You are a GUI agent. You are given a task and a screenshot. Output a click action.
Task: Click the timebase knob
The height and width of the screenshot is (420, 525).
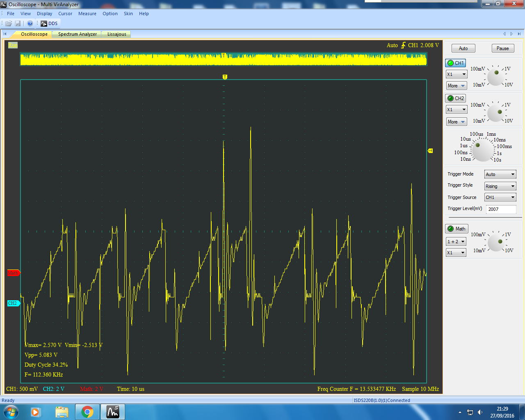(482, 150)
